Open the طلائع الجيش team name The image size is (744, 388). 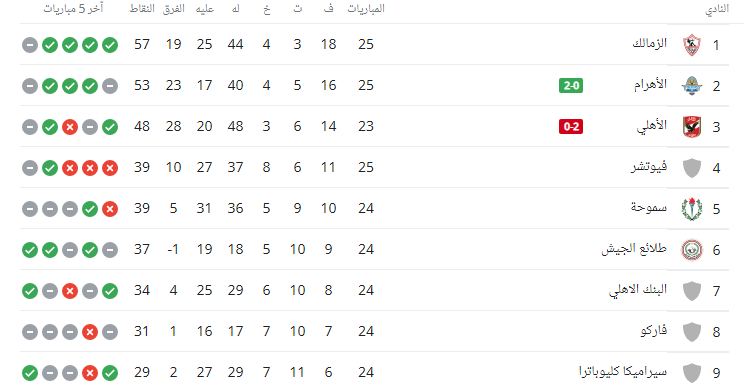point(634,249)
